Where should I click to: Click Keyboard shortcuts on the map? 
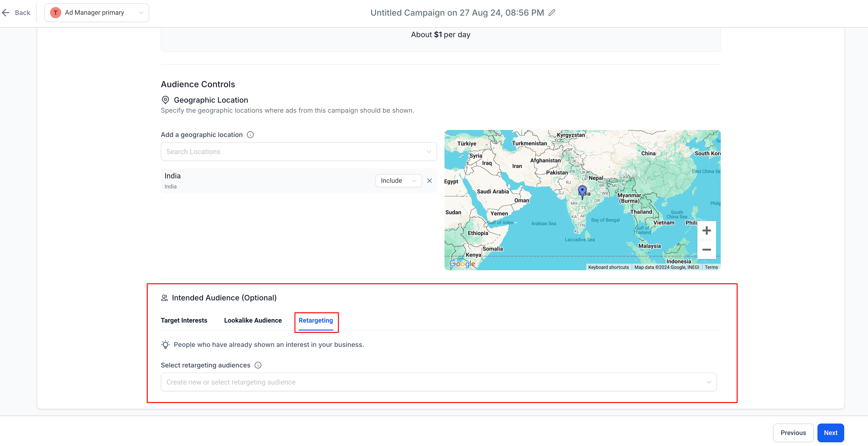point(608,267)
